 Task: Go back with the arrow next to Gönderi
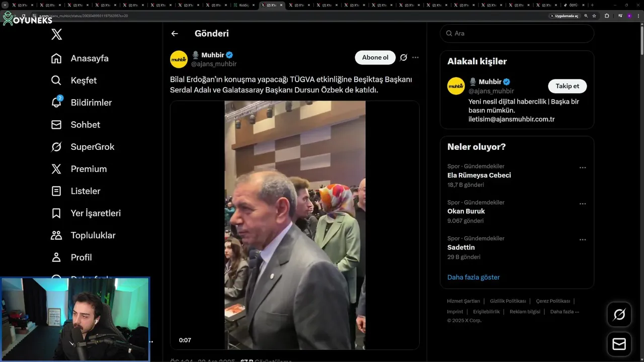[175, 34]
